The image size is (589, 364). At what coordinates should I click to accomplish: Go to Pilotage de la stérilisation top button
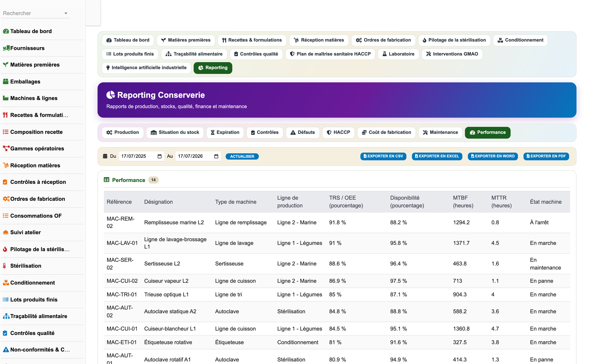click(454, 40)
